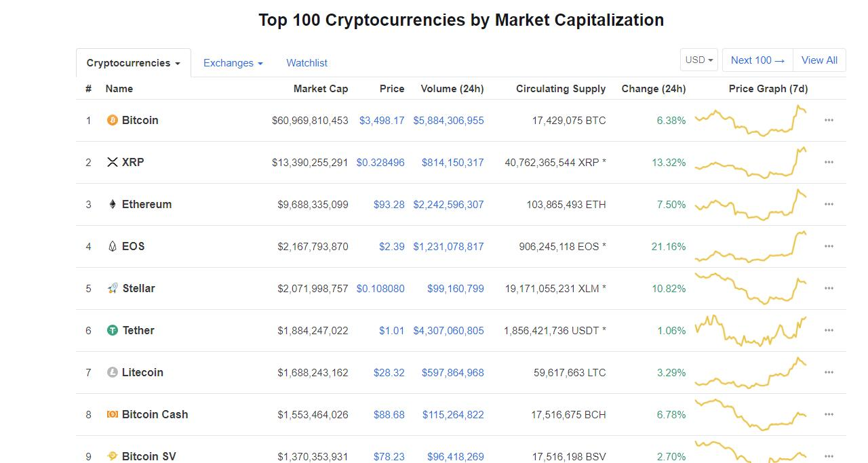
Task: Click the Bitcoin coin logo icon
Action: 113,120
